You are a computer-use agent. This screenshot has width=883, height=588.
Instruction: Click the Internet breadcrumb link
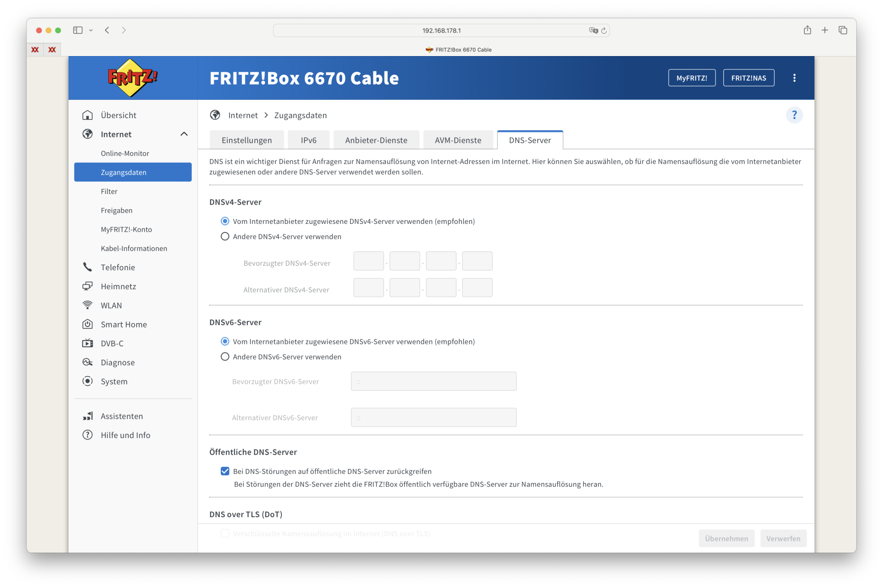(x=243, y=115)
